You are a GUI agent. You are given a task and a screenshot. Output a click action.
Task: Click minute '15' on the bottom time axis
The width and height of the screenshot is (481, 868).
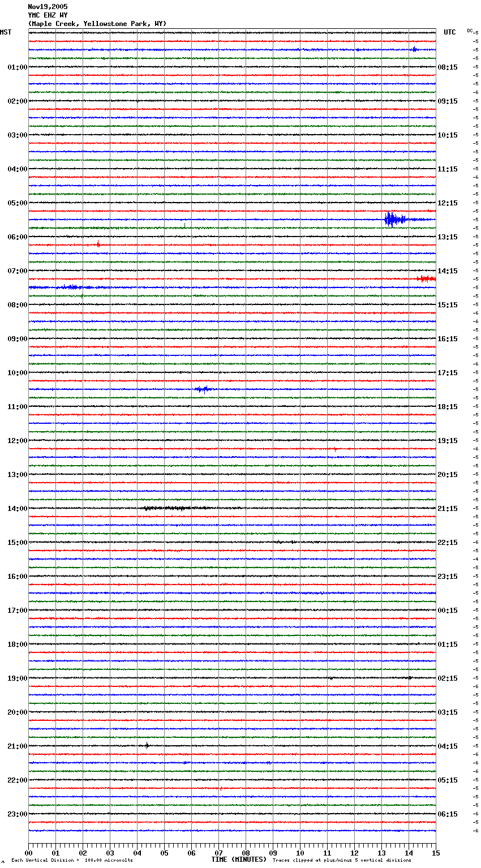coord(436,853)
